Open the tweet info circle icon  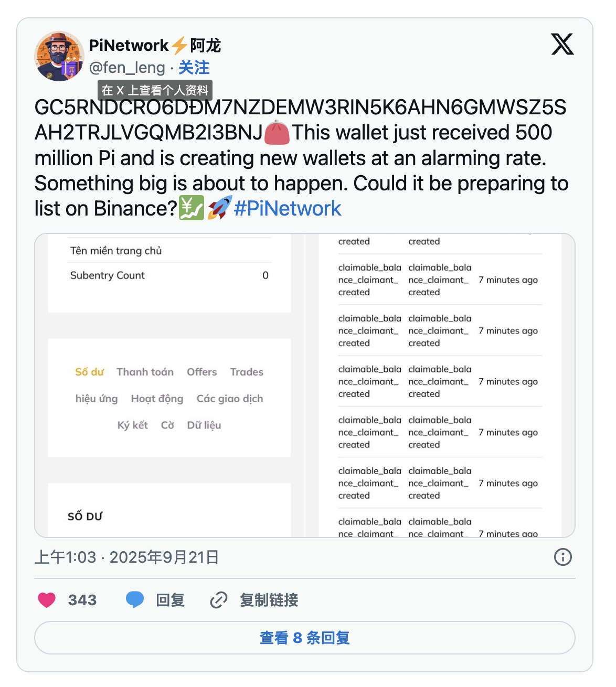[563, 557]
